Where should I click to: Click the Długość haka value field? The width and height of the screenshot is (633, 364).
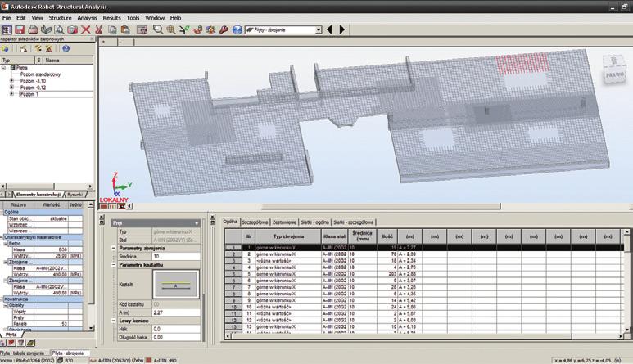[x=175, y=337]
